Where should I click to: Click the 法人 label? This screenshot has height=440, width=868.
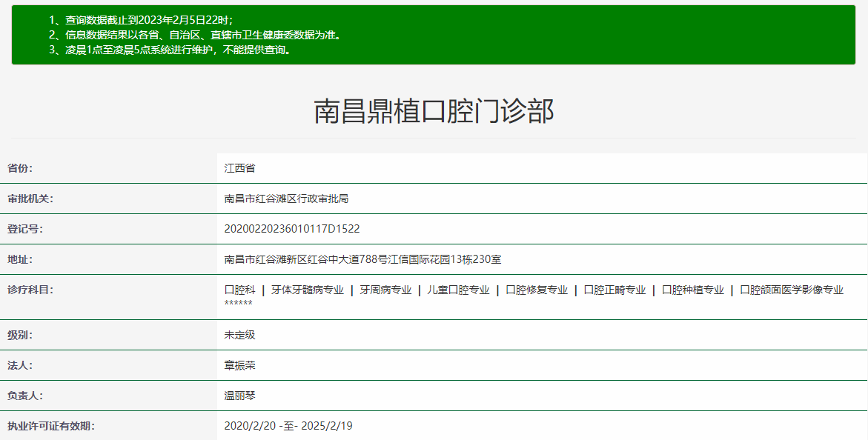point(20,366)
